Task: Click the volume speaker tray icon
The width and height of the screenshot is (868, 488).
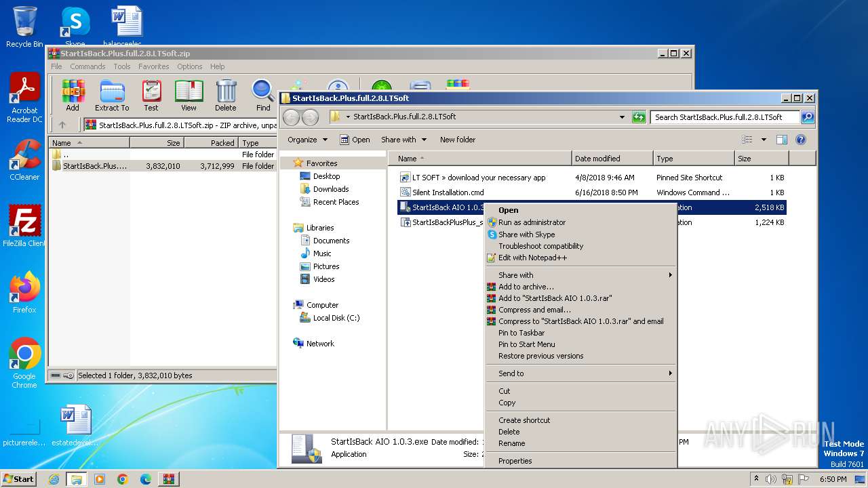Action: pyautogui.click(x=771, y=479)
